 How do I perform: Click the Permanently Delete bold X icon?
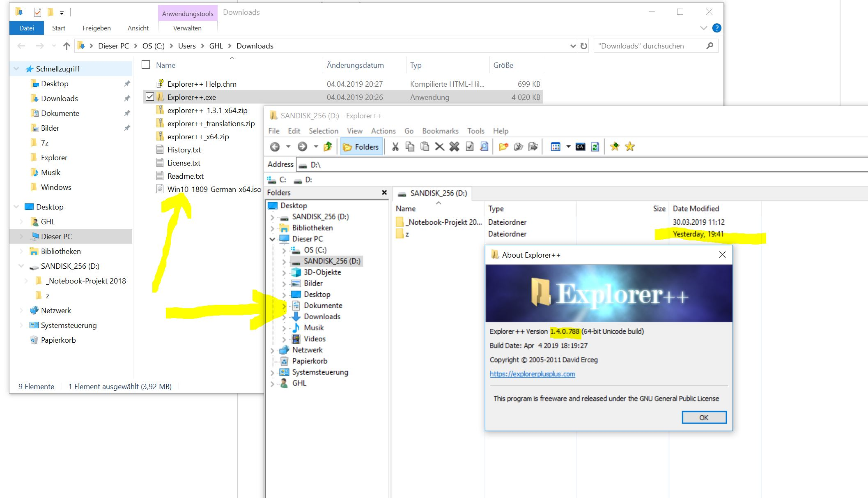[x=454, y=147]
